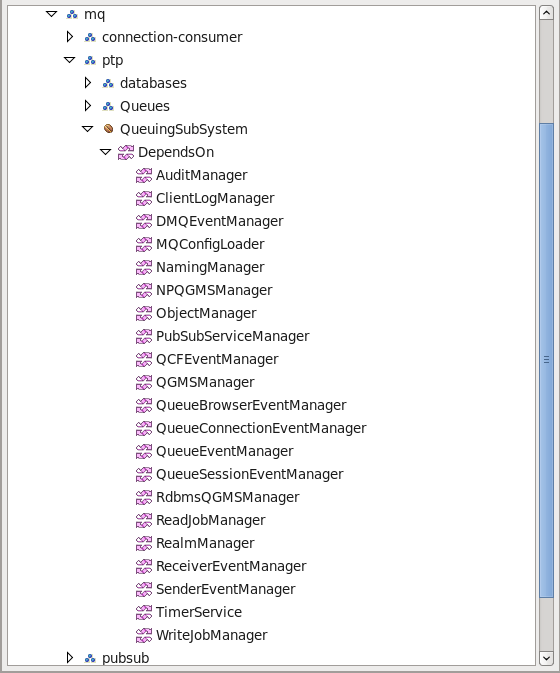
Task: Click the icon next to TimerService
Action: (144, 612)
